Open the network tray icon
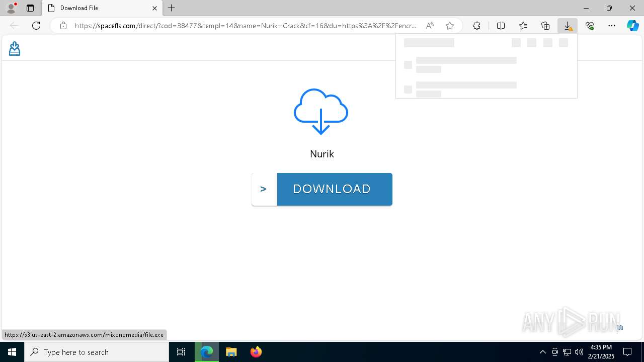 pyautogui.click(x=567, y=352)
